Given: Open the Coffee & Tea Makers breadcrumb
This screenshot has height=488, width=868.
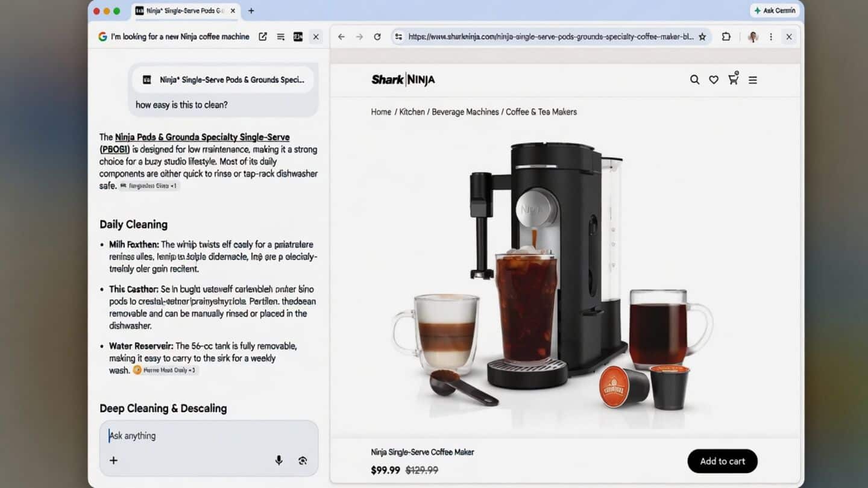Looking at the screenshot, I should click(x=541, y=112).
